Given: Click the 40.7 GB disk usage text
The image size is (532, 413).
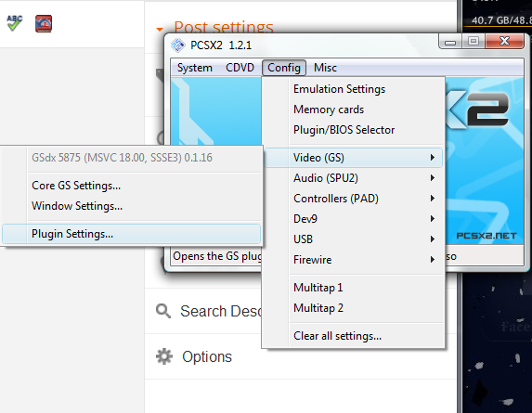Looking at the screenshot, I should point(501,20).
